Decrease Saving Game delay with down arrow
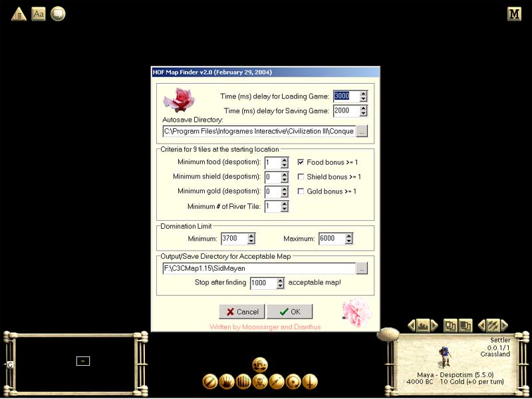Viewport: 532px width, 399px height. tap(363, 114)
